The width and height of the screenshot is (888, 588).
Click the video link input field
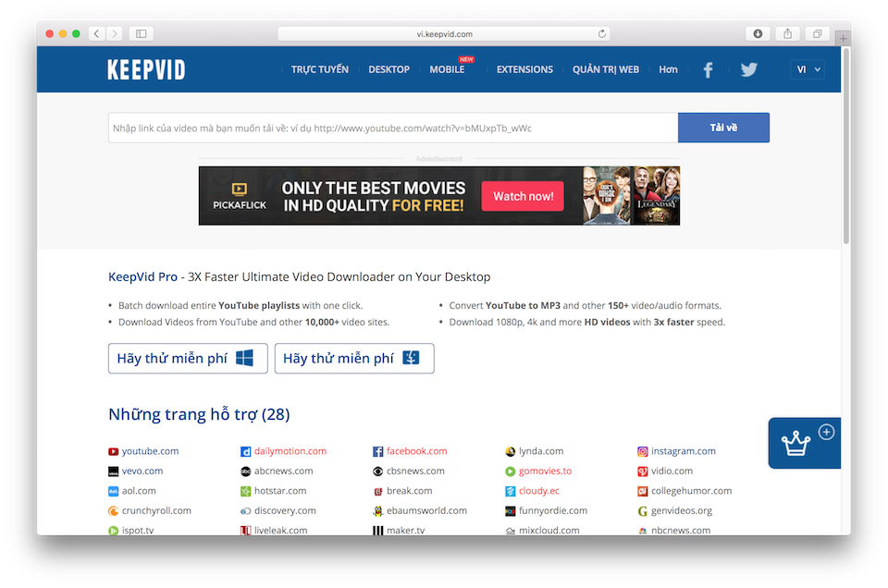click(x=393, y=128)
